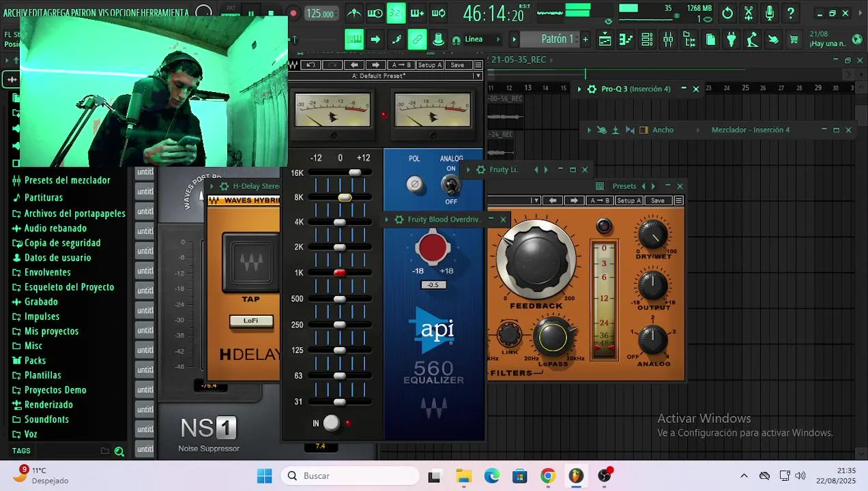868x491 pixels.
Task: Open API 560 Default Preset dropdown arrow
Action: click(478, 76)
